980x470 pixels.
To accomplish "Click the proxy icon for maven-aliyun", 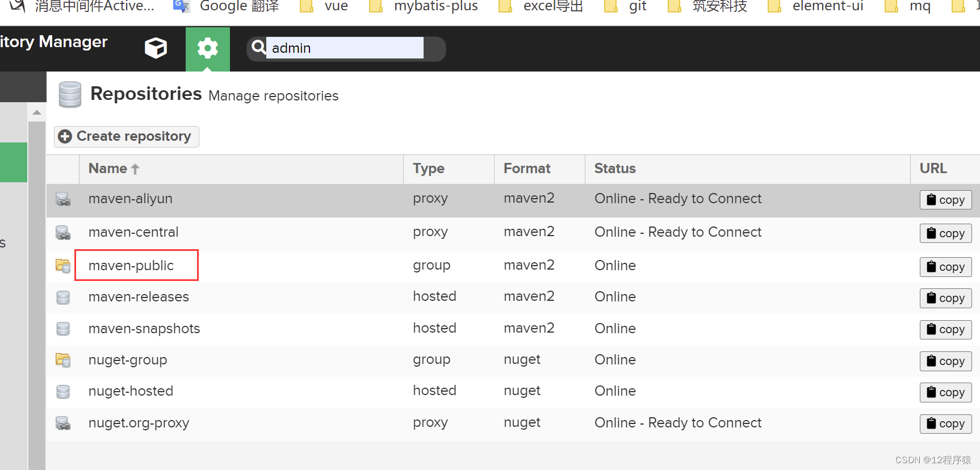I will pyautogui.click(x=63, y=199).
